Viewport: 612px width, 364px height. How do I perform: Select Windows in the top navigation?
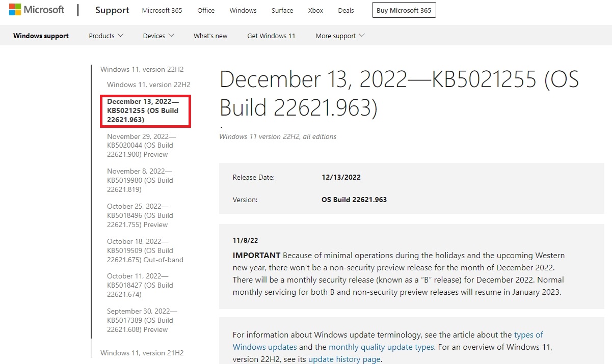[243, 11]
